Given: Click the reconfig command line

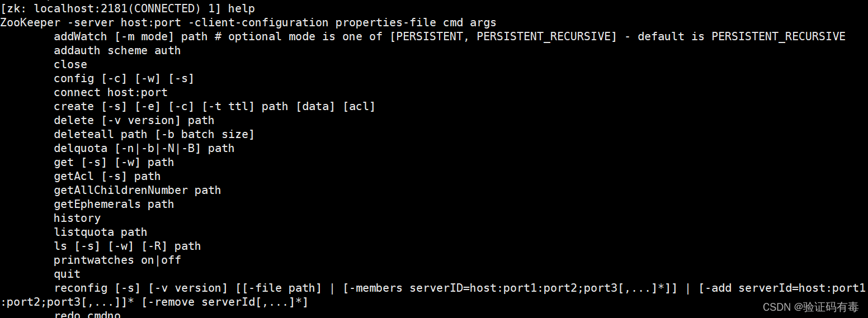Looking at the screenshot, I should (x=433, y=295).
